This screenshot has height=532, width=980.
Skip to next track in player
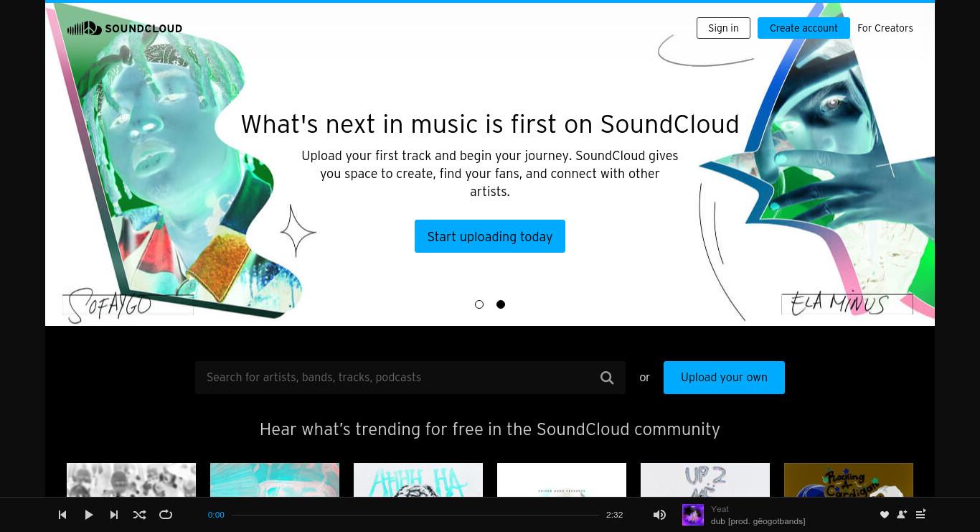(114, 514)
